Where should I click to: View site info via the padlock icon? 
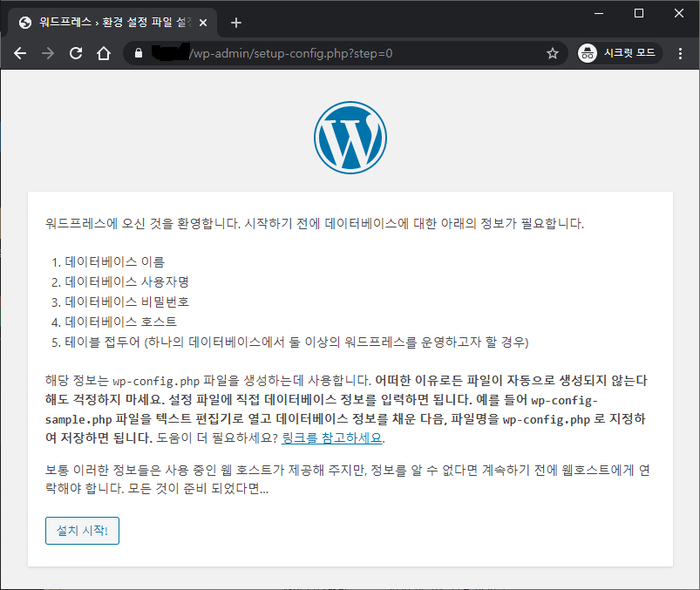coord(138,53)
